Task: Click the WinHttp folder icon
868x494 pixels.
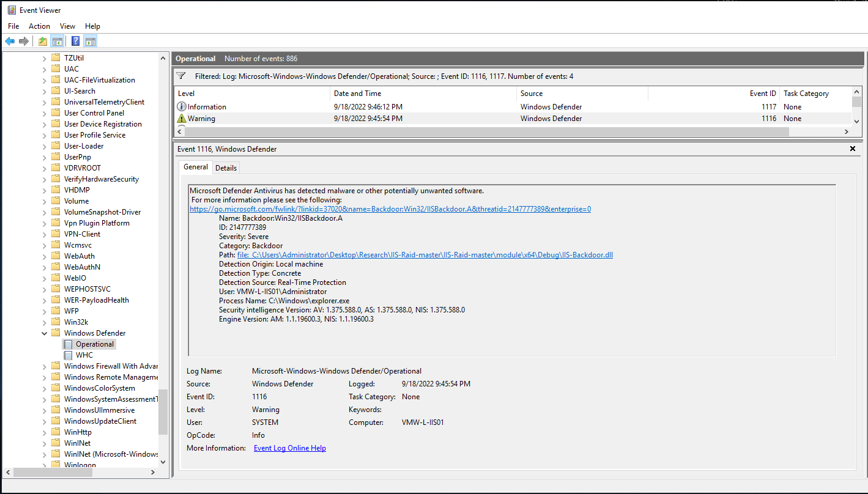Action: tap(56, 432)
